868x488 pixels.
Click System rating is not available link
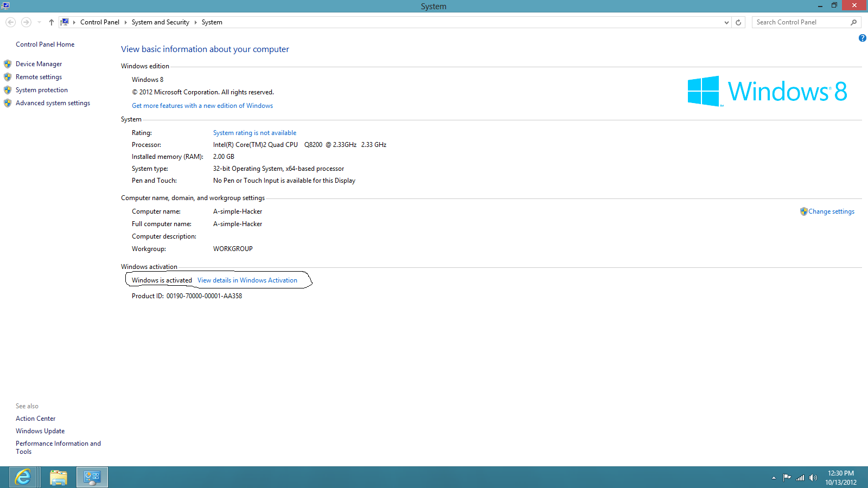click(255, 133)
